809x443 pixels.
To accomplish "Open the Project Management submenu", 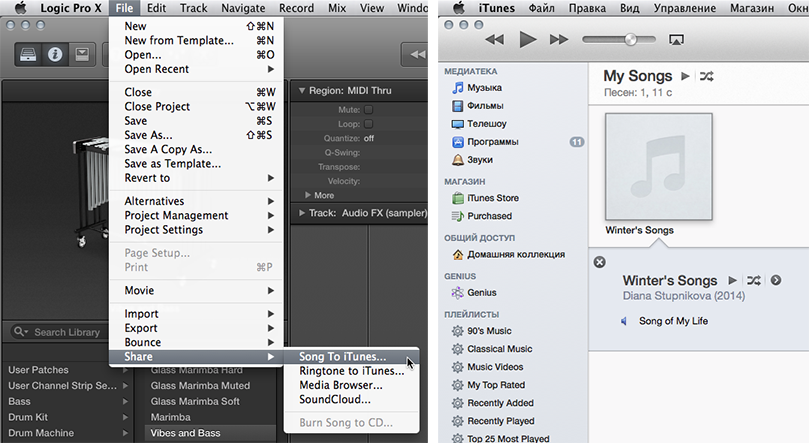I will (196, 216).
